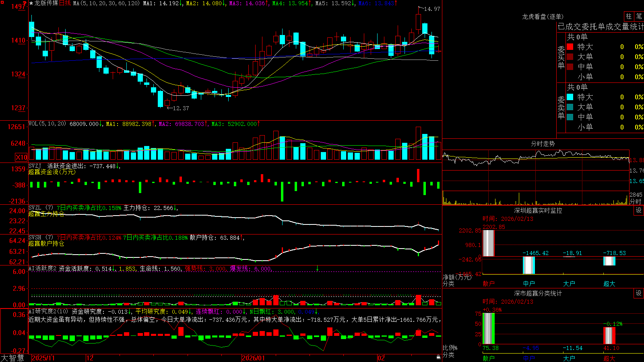The image size is (644, 362).
Task: Click 中户 bar valued -1465.42
Action: (529, 265)
